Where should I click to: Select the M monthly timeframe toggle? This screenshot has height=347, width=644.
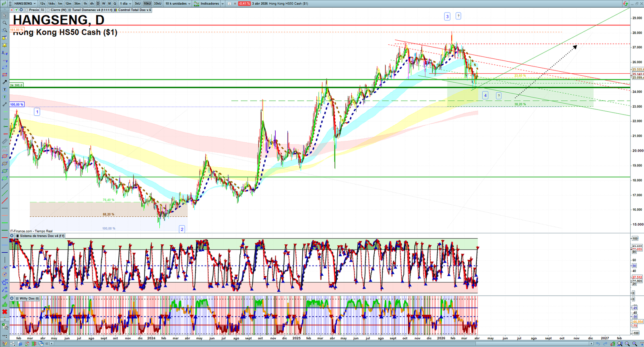pyautogui.click(x=109, y=4)
